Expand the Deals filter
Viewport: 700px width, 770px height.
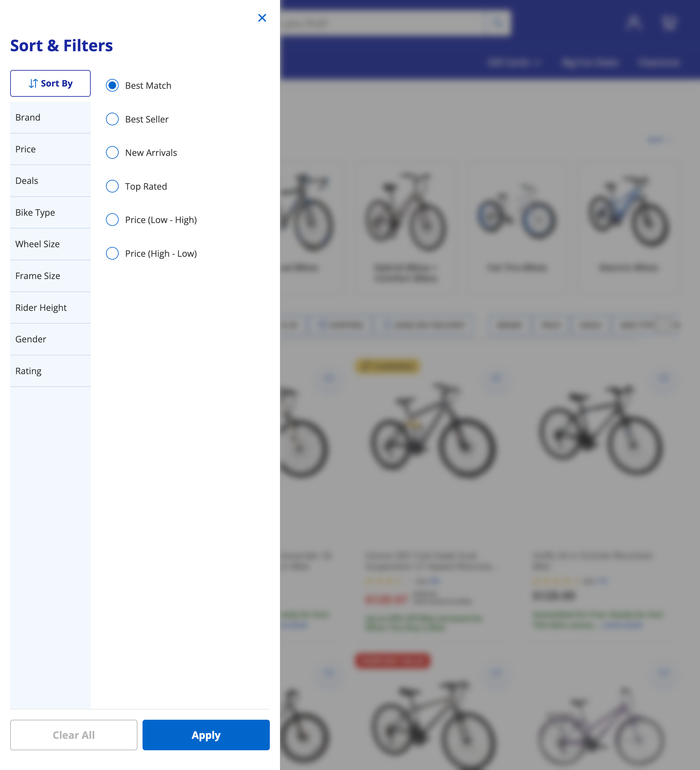point(50,180)
